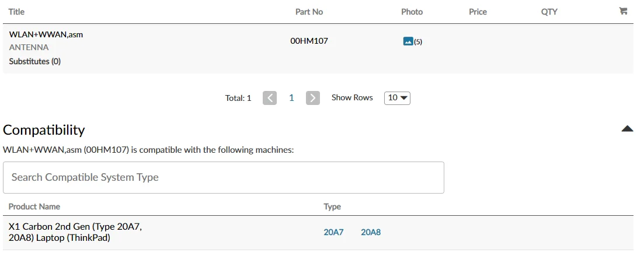
Task: Click the shopping cart icon in header
Action: tap(623, 11)
